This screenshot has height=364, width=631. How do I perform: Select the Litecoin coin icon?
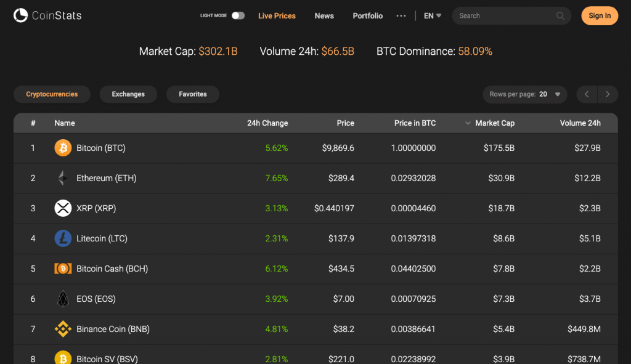[63, 238]
